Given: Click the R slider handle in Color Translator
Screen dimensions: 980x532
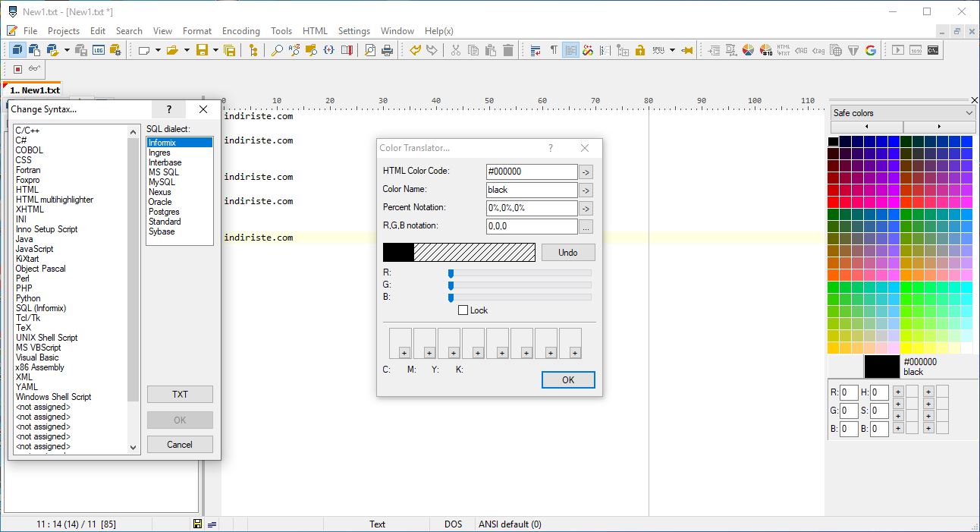Looking at the screenshot, I should (x=451, y=273).
